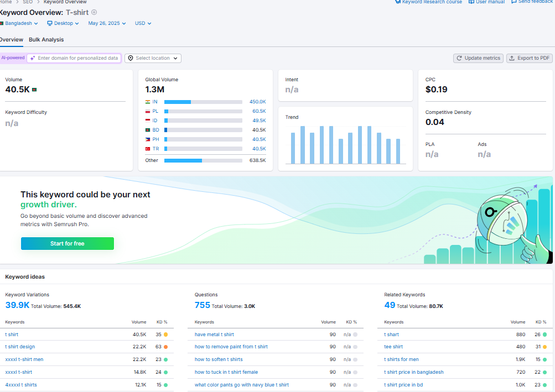Open the '4xxxxl t shirts' keyword
Image resolution: width=555 pixels, height=392 pixels.
click(x=21, y=385)
